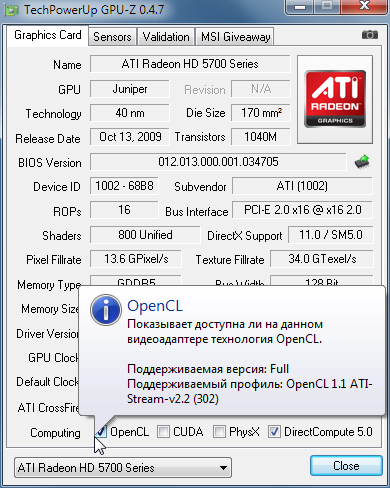Image resolution: width=390 pixels, height=488 pixels.
Task: Click the Device ID field 1002 - 68B8
Action: tap(124, 186)
